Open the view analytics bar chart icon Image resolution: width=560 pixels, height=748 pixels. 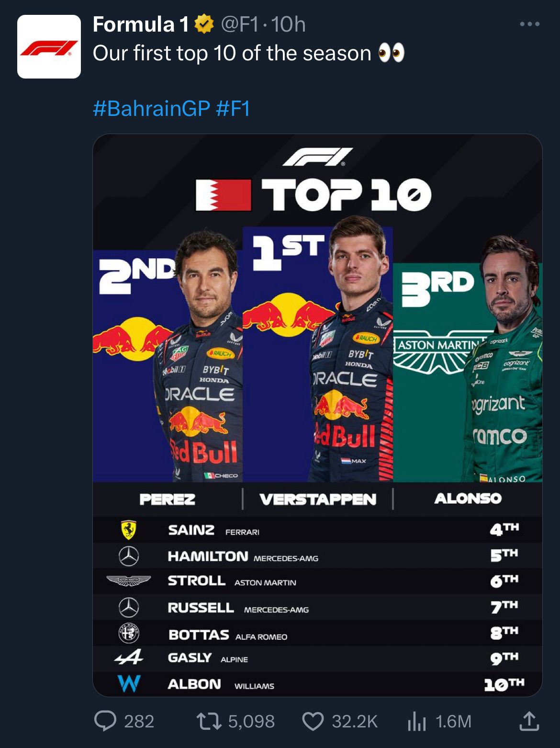coord(416,721)
